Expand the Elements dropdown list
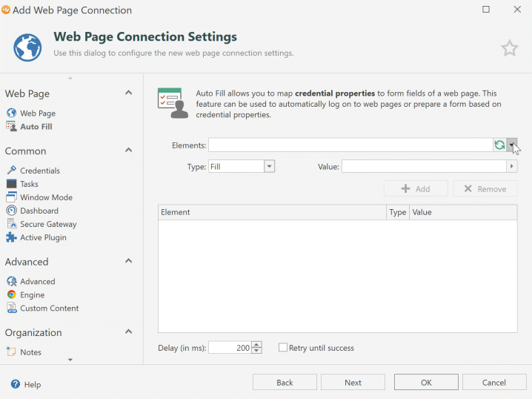Screen dimensions: 532x399 (x=511, y=145)
